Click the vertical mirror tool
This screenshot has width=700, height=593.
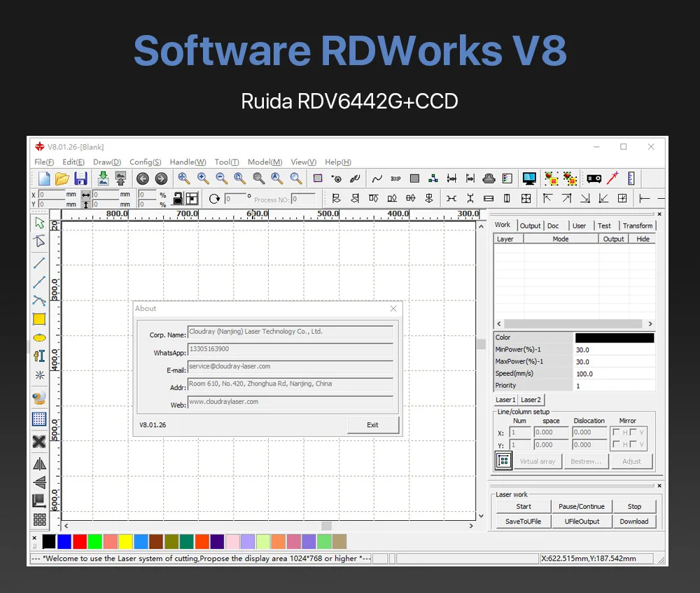tap(39, 482)
